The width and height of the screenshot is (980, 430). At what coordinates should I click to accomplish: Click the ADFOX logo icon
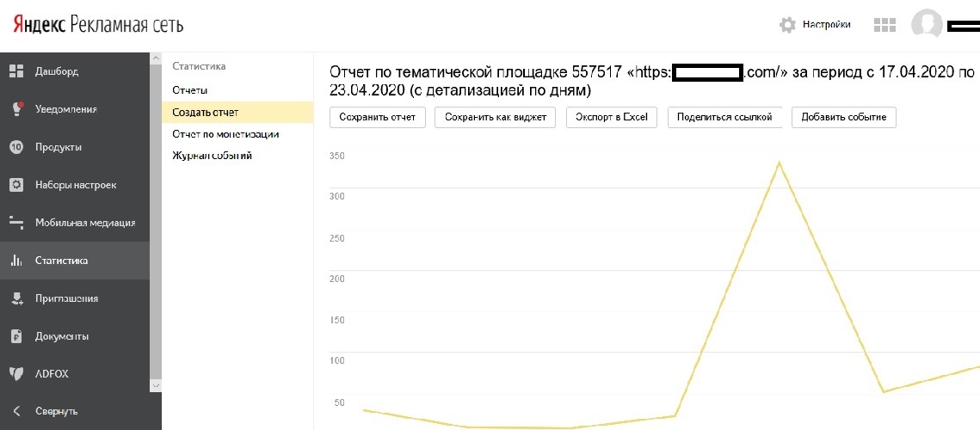15,374
